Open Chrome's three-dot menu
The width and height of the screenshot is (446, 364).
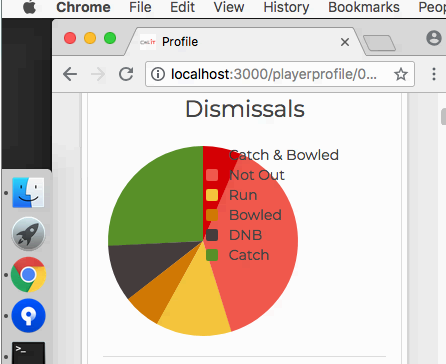point(434,74)
